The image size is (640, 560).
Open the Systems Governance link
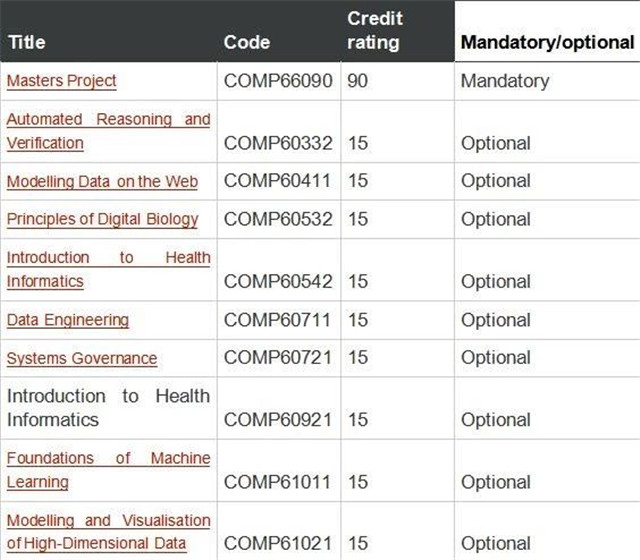82,358
